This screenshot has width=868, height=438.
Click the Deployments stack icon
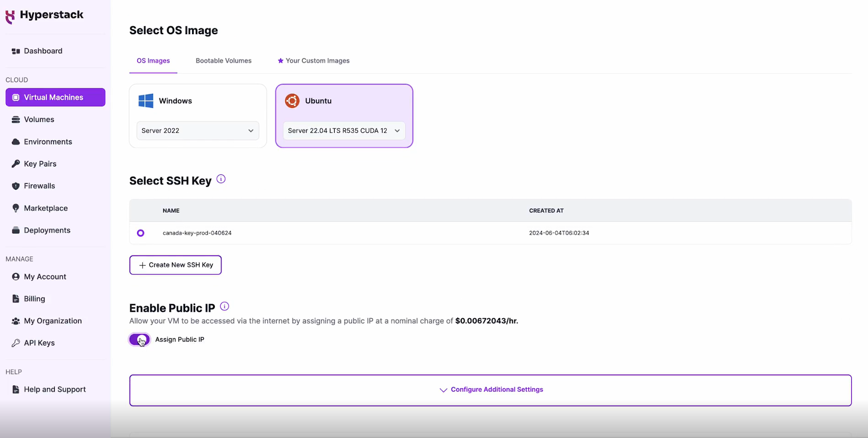pyautogui.click(x=16, y=230)
